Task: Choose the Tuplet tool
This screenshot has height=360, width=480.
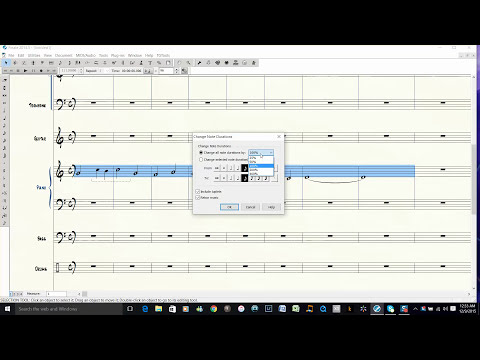Action: tap(87, 63)
